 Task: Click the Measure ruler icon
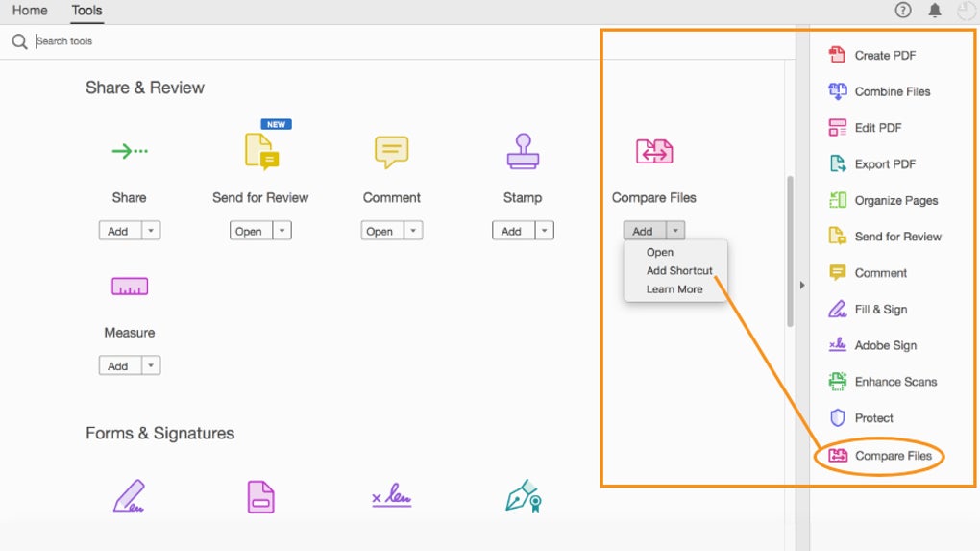pyautogui.click(x=129, y=287)
